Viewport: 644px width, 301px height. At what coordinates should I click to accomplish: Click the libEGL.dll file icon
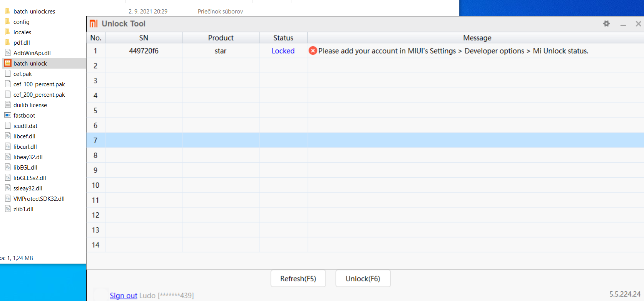pyautogui.click(x=7, y=167)
